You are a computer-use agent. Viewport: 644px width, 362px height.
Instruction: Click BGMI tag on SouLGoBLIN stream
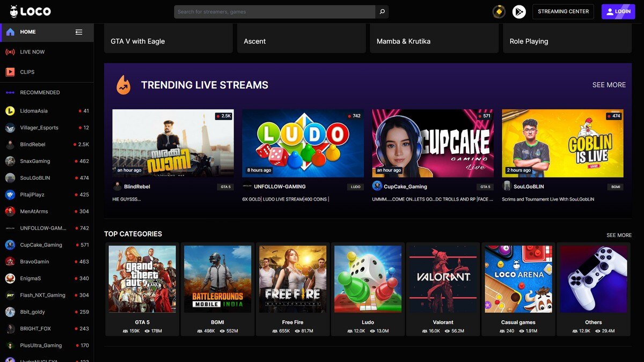[x=615, y=187]
